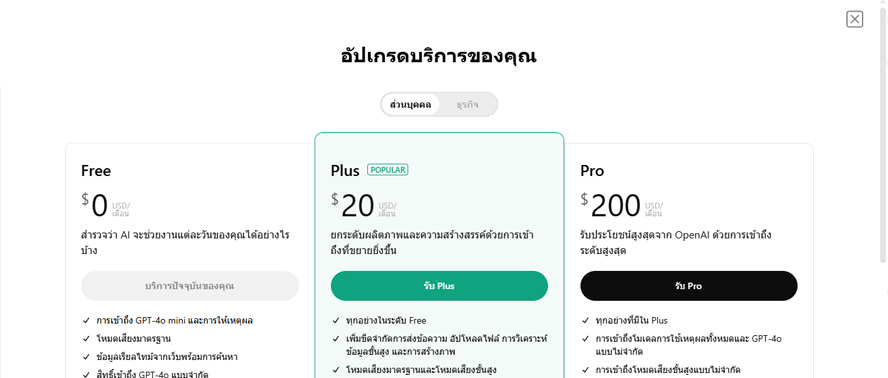
Task: Click the $200 Pro price
Action: tap(610, 205)
